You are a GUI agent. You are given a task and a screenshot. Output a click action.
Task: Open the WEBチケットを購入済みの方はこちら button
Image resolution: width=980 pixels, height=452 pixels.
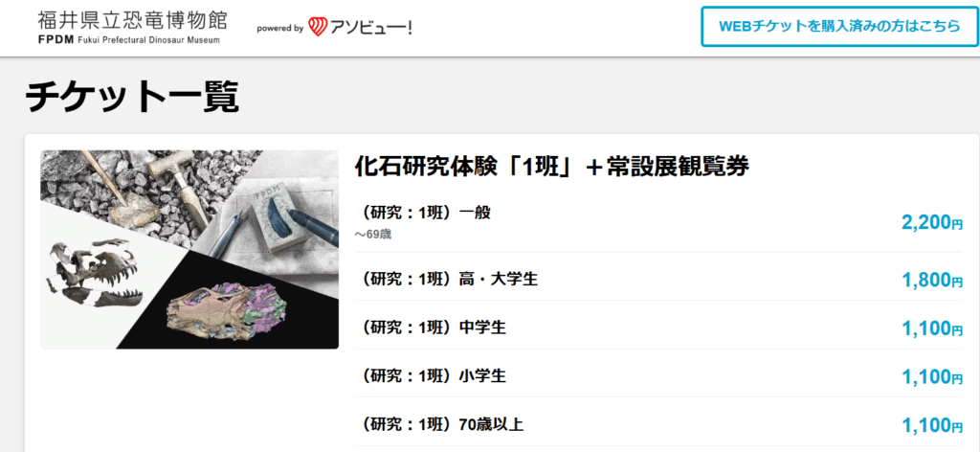[838, 26]
